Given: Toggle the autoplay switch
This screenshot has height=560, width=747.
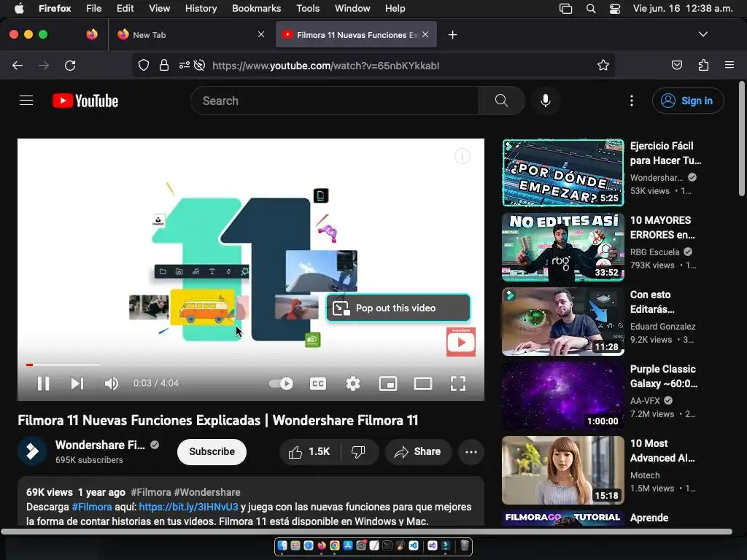Looking at the screenshot, I should pyautogui.click(x=281, y=384).
